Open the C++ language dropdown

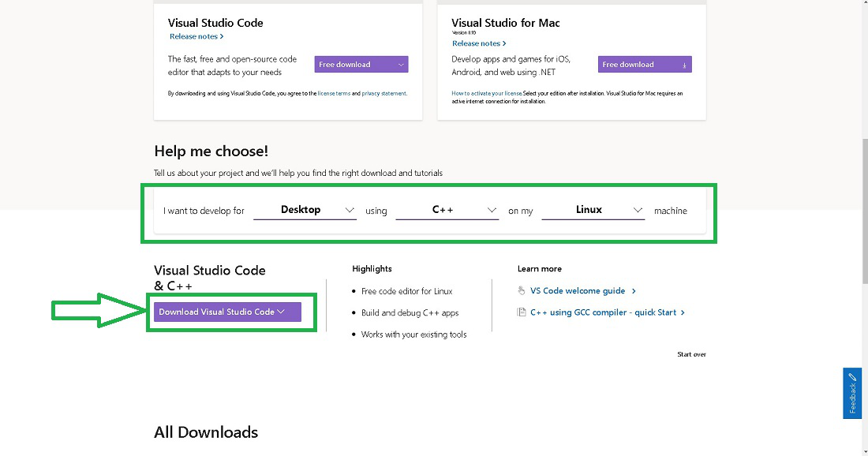click(x=447, y=210)
